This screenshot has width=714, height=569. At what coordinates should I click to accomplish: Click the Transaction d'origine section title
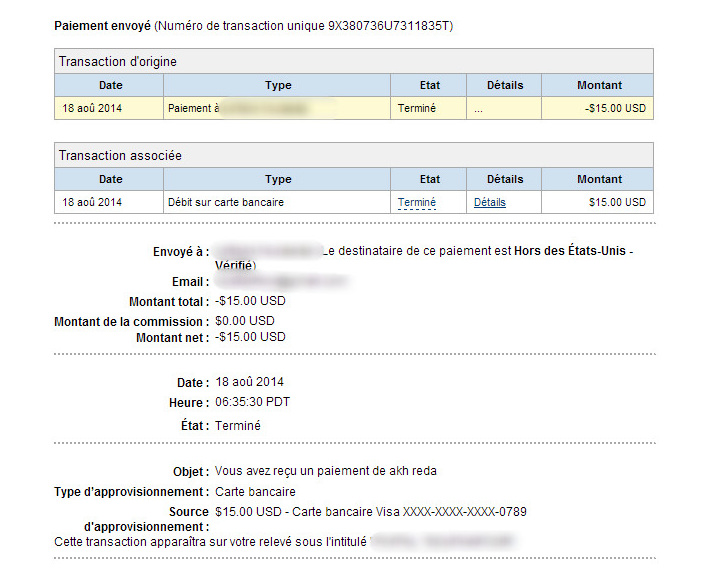point(117,61)
